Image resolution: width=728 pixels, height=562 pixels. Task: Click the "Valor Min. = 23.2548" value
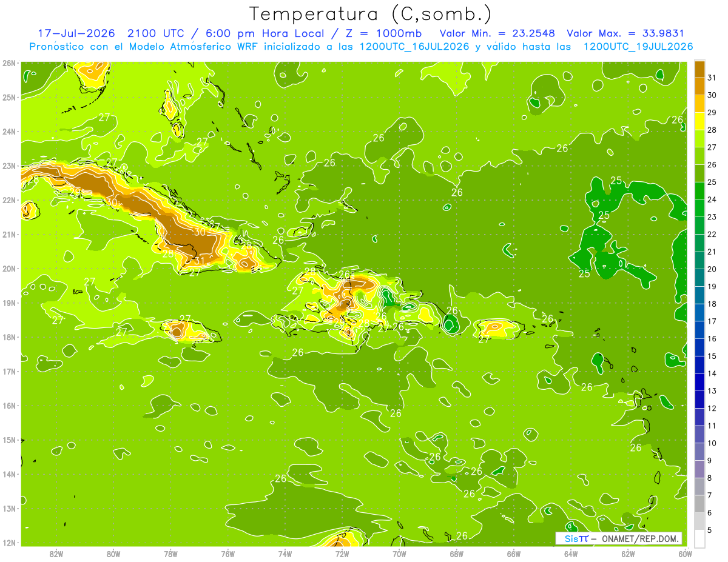point(497,33)
